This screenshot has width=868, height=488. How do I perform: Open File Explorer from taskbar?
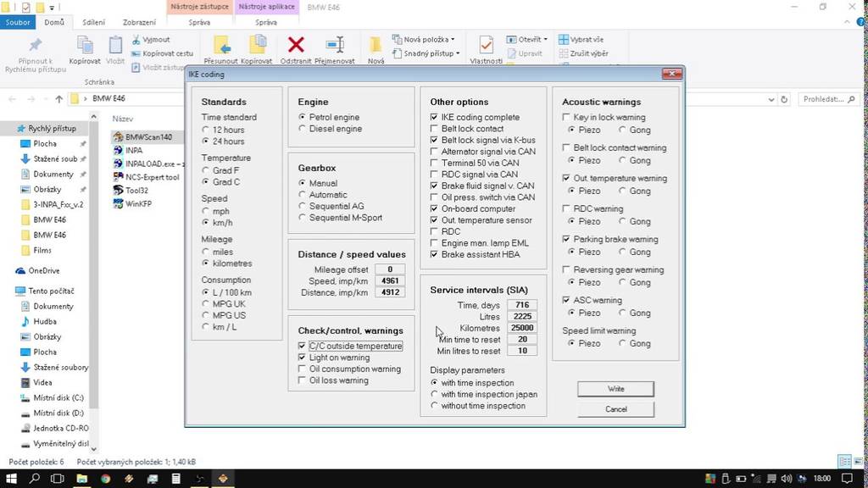[x=82, y=479]
